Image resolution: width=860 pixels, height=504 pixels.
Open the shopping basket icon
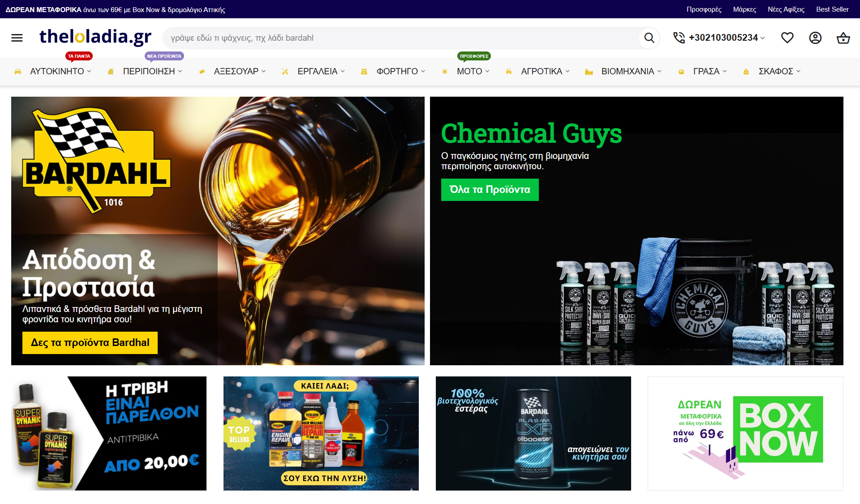click(x=843, y=38)
